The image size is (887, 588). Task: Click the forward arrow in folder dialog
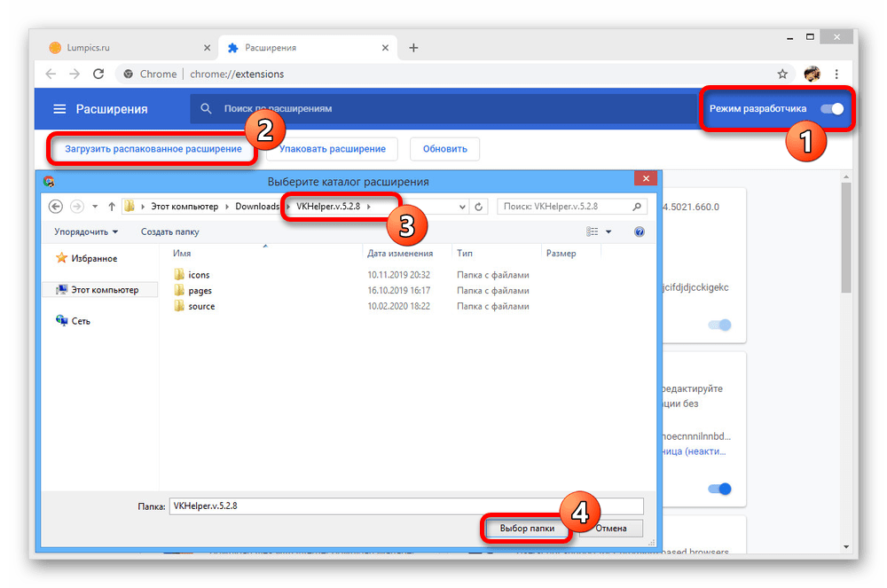click(x=77, y=207)
